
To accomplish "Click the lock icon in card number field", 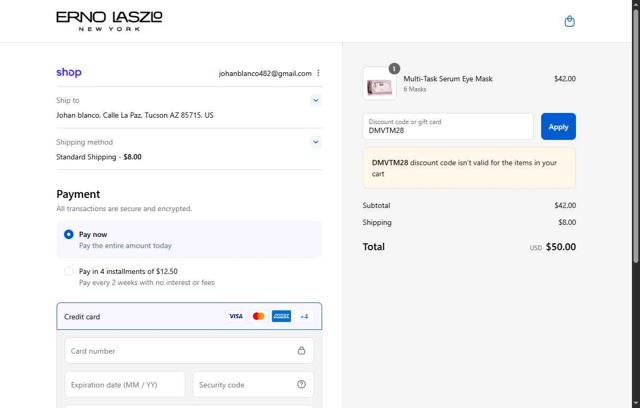I will coord(301,350).
